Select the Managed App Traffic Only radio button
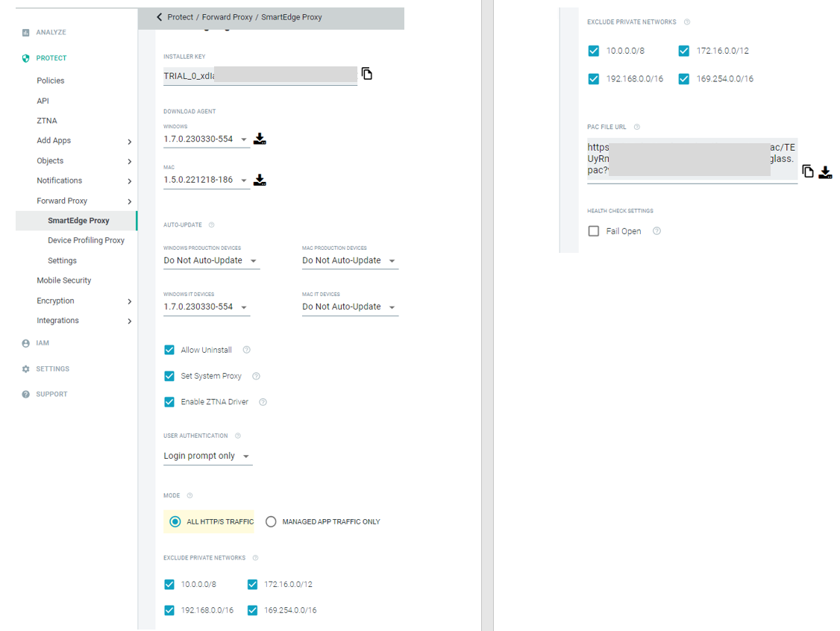This screenshot has width=840, height=631. point(271,521)
